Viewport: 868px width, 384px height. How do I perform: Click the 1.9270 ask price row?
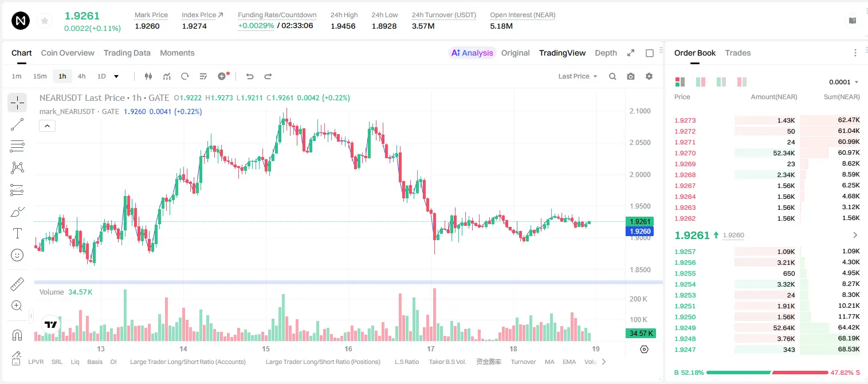pos(767,153)
